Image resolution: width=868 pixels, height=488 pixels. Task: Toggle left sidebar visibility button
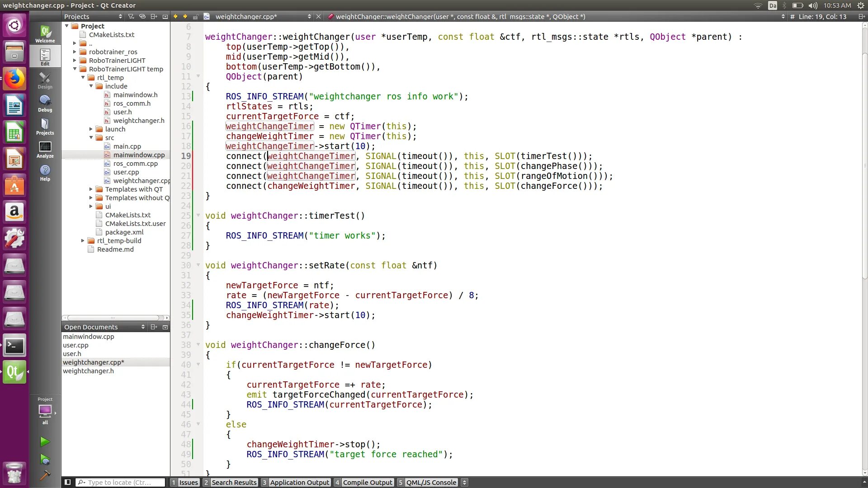pos(68,482)
